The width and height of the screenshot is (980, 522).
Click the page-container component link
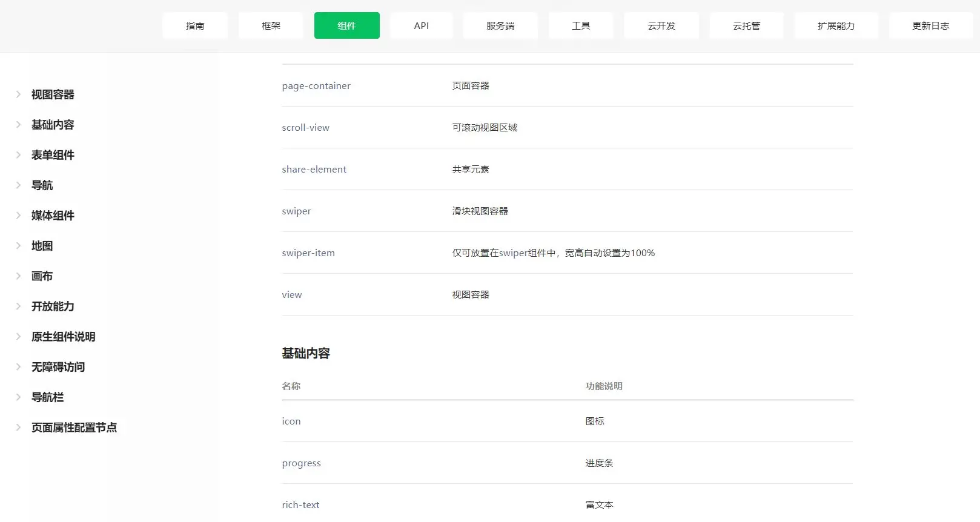tap(316, 86)
